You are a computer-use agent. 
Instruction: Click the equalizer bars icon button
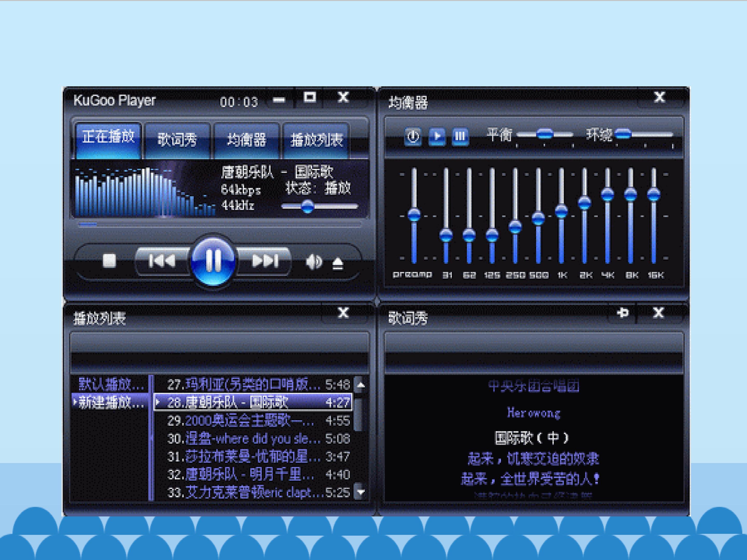pos(460,136)
